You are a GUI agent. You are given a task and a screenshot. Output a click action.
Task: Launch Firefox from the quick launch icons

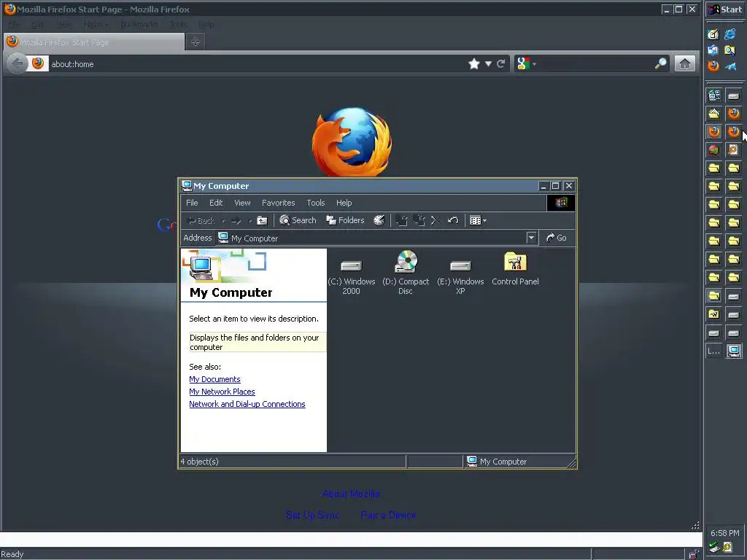click(x=713, y=66)
